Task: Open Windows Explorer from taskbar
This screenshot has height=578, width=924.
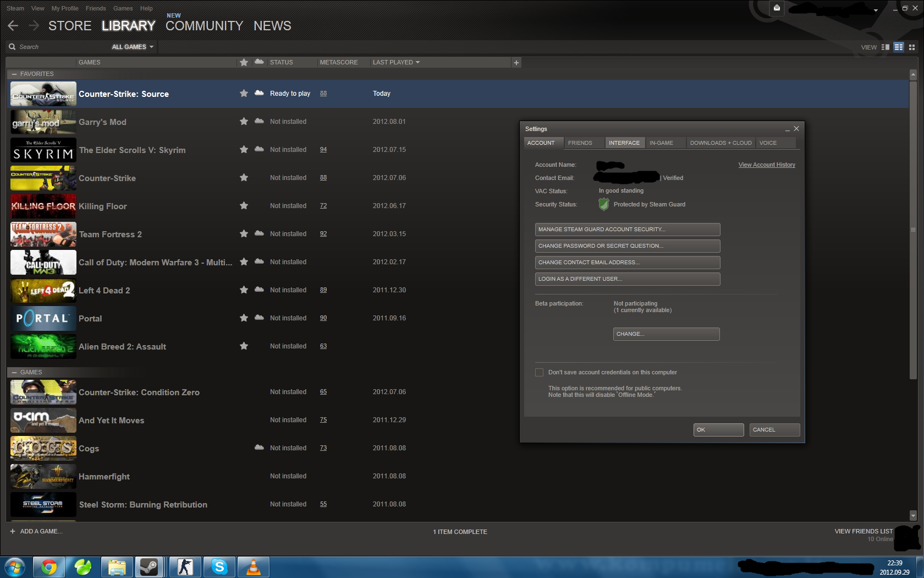Action: point(117,567)
